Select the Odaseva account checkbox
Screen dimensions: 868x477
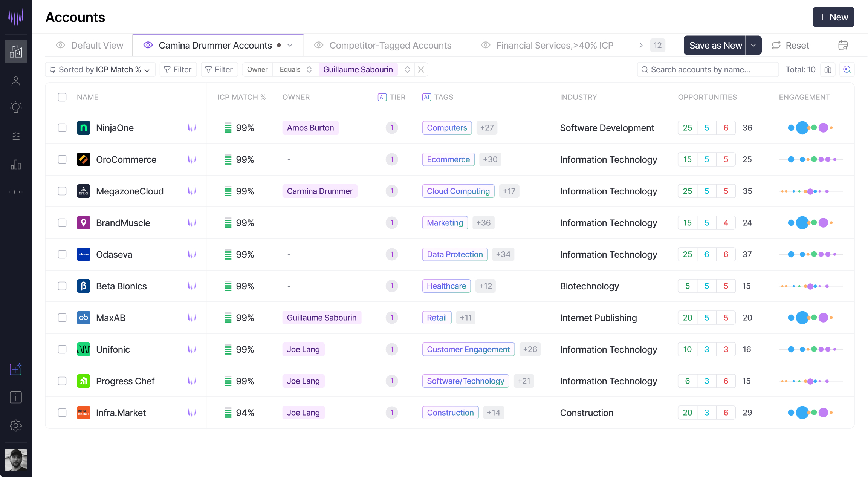coord(62,254)
